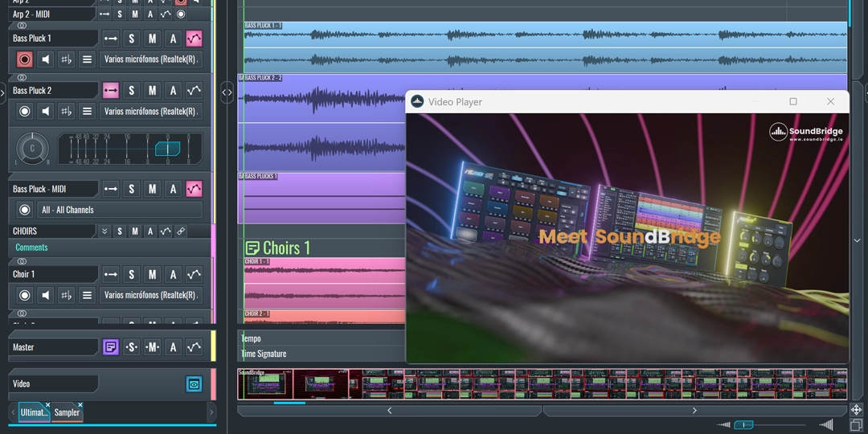The width and height of the screenshot is (868, 434).
Task: Open the input device dropdown of Choir 1
Action: click(x=150, y=295)
